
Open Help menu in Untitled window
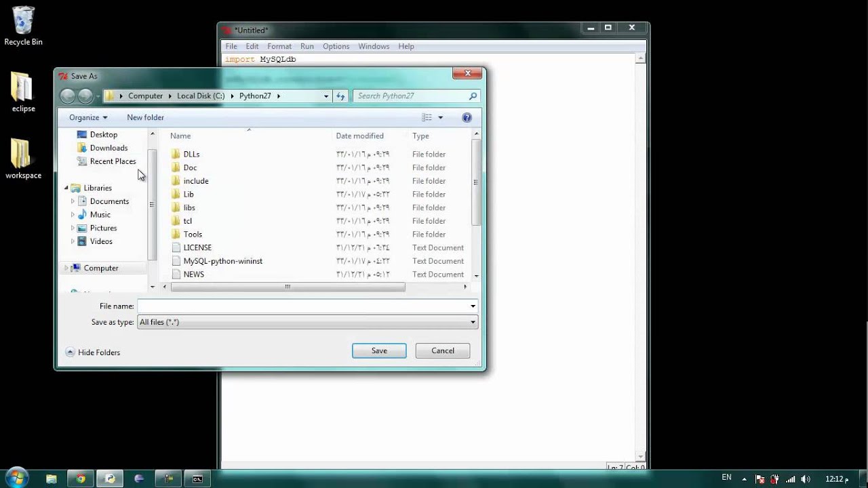406,46
